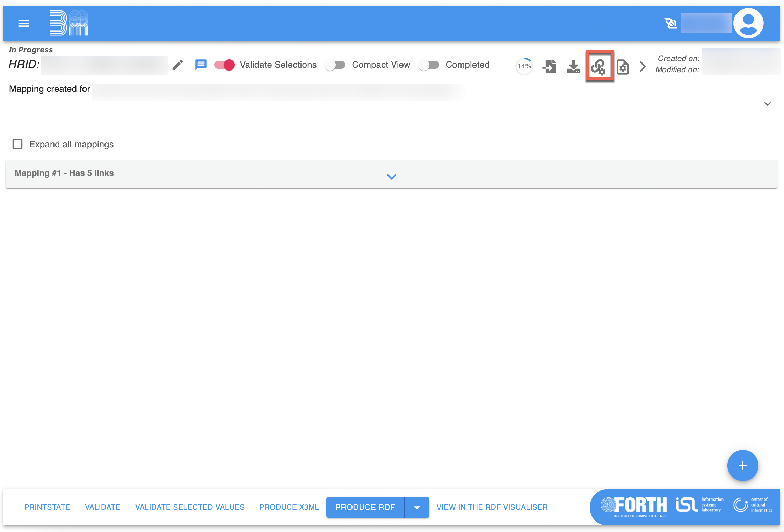Click the pencil icon to edit HRID
The width and height of the screenshot is (784, 532).
pos(177,65)
